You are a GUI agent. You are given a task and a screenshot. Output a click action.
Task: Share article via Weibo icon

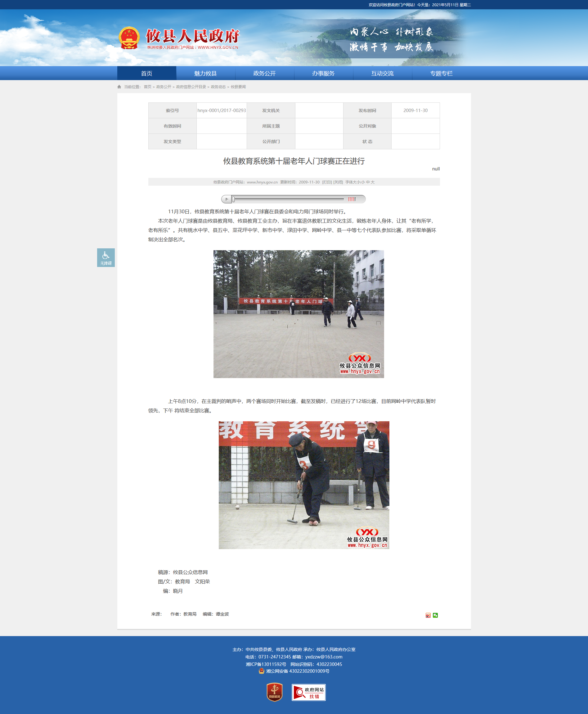click(x=428, y=615)
